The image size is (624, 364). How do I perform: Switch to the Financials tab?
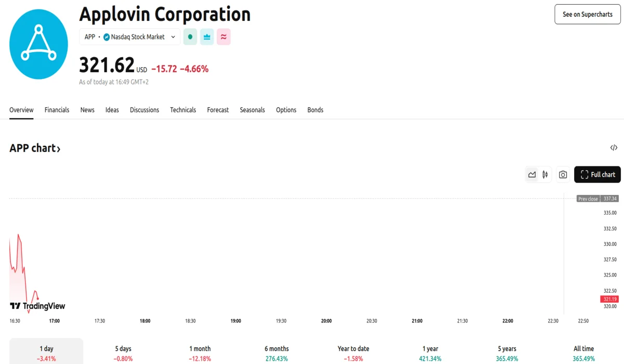57,110
